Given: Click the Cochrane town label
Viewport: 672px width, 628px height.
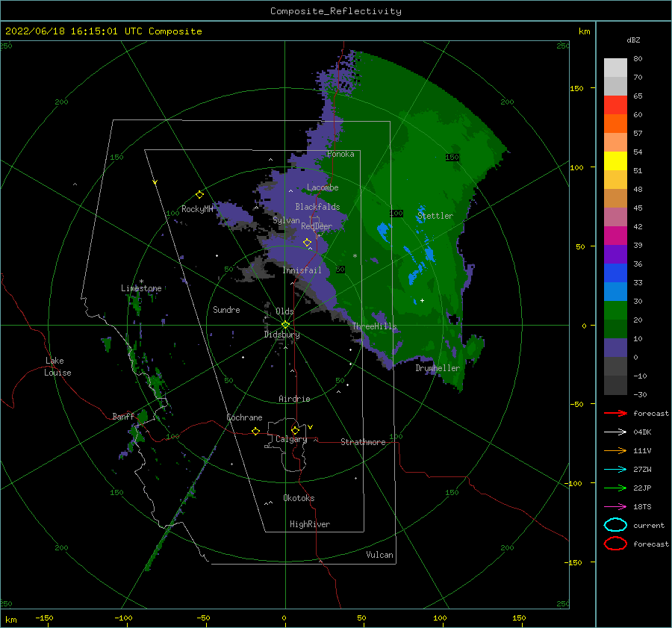Looking at the screenshot, I should tap(244, 417).
